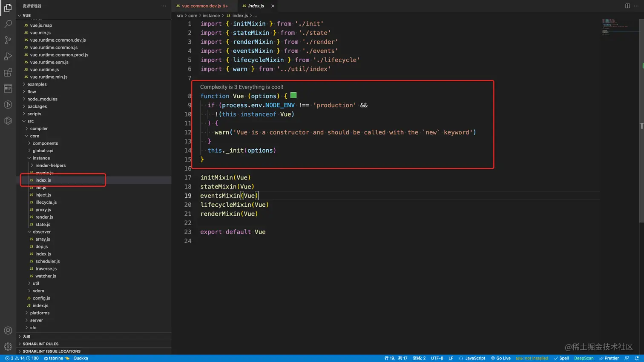The height and width of the screenshot is (362, 644).
Task: Open the Extensions view
Action: [8, 72]
